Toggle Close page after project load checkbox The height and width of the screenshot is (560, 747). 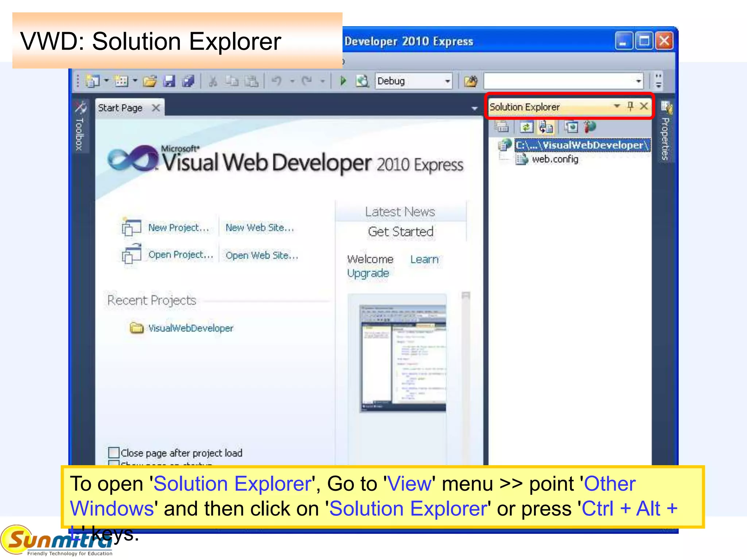point(114,452)
